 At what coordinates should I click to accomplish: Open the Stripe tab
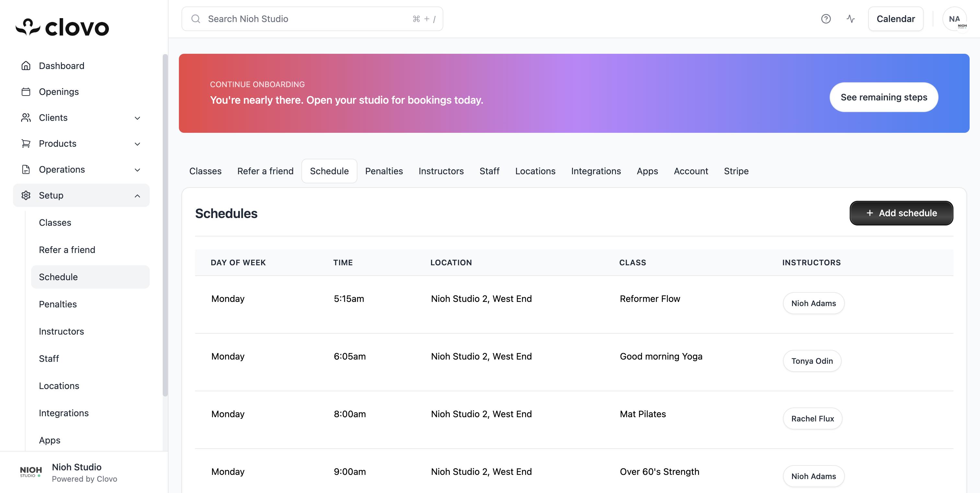pos(736,171)
